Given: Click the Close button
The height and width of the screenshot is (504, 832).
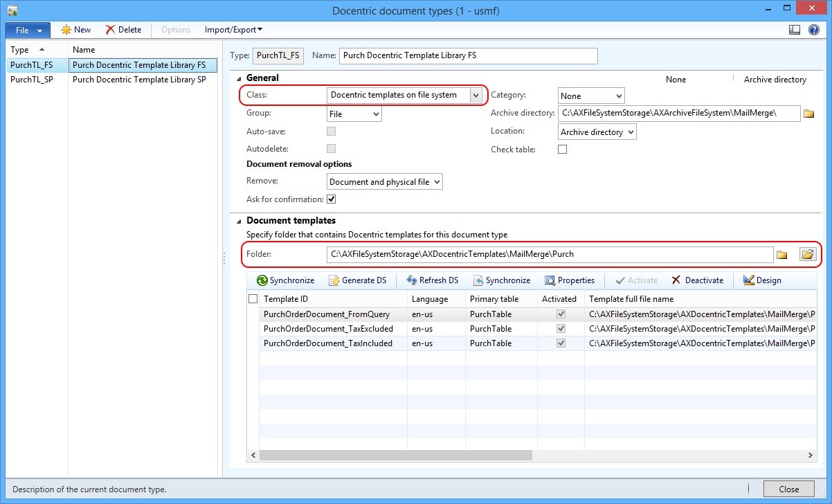Looking at the screenshot, I should 788,489.
